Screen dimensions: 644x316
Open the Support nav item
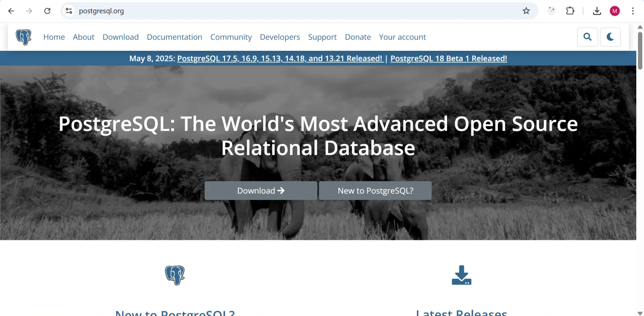tap(322, 37)
